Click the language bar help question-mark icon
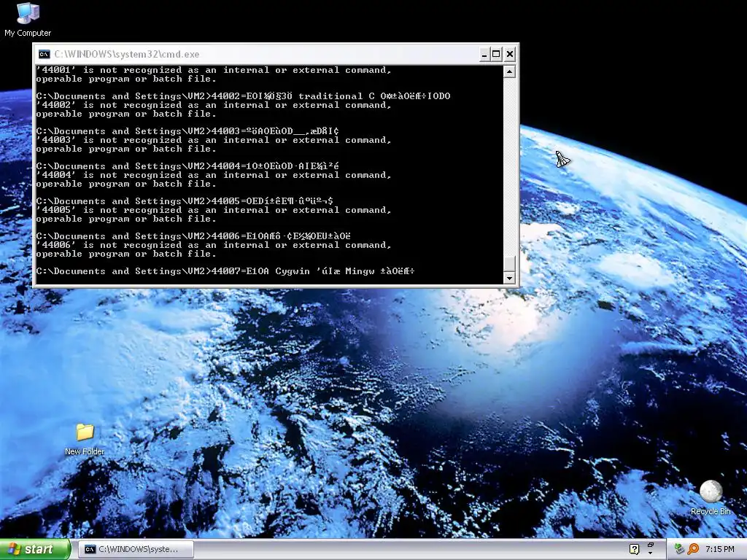The width and height of the screenshot is (747, 560). point(634,549)
